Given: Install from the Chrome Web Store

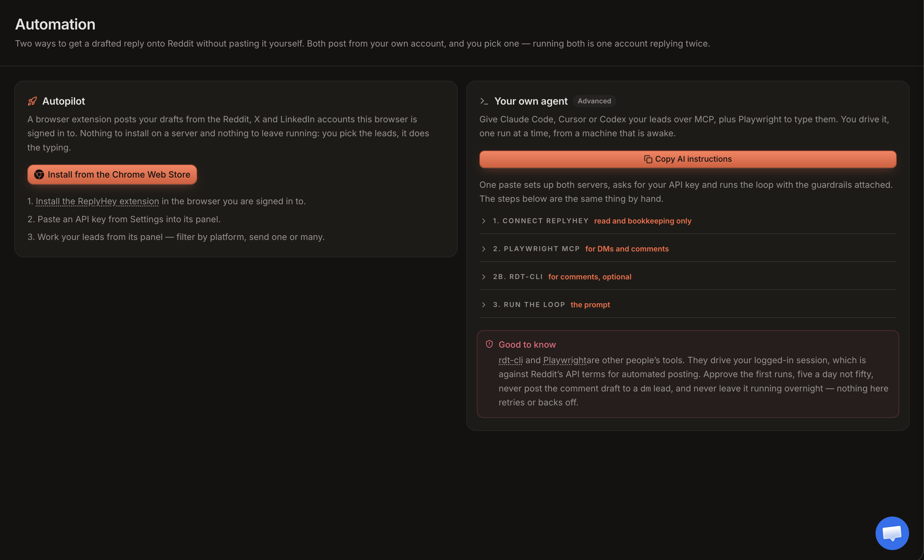Looking at the screenshot, I should 112,175.
